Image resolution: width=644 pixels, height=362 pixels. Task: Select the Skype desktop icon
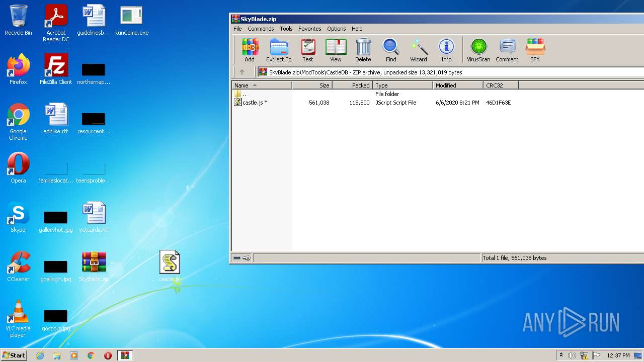(18, 217)
